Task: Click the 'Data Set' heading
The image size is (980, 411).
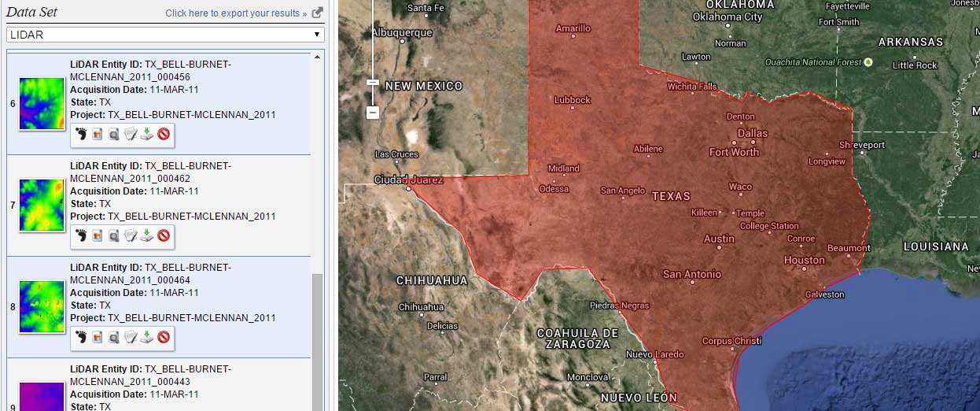Action: 32,12
